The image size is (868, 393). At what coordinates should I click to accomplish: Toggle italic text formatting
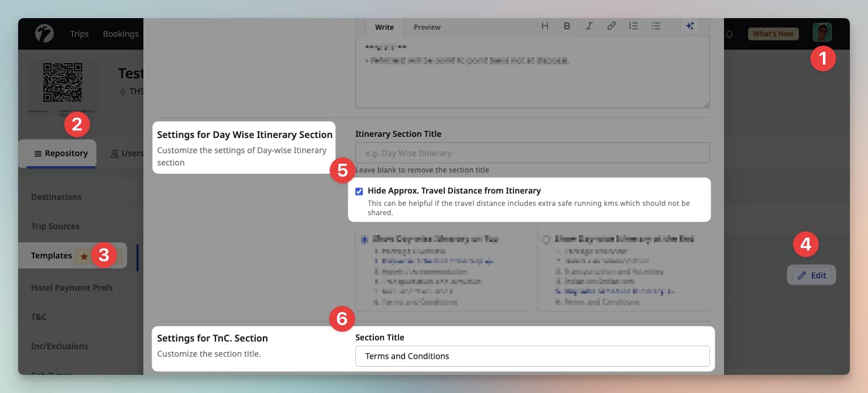(589, 26)
